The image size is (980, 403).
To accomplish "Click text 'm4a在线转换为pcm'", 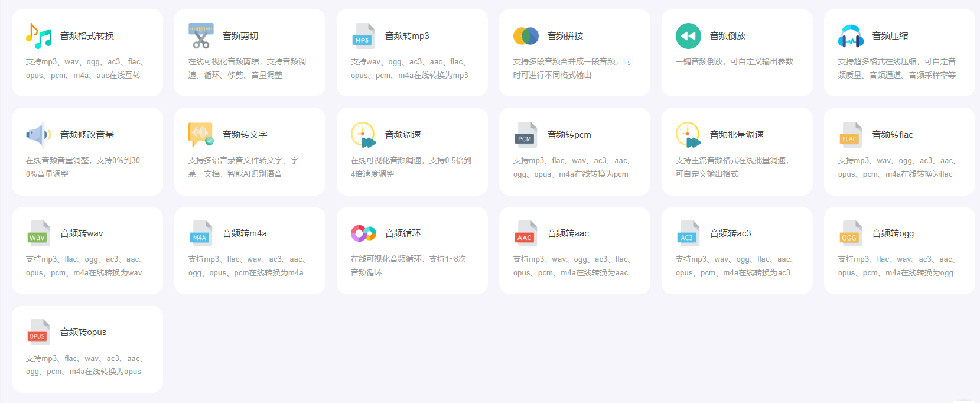I will [594, 174].
